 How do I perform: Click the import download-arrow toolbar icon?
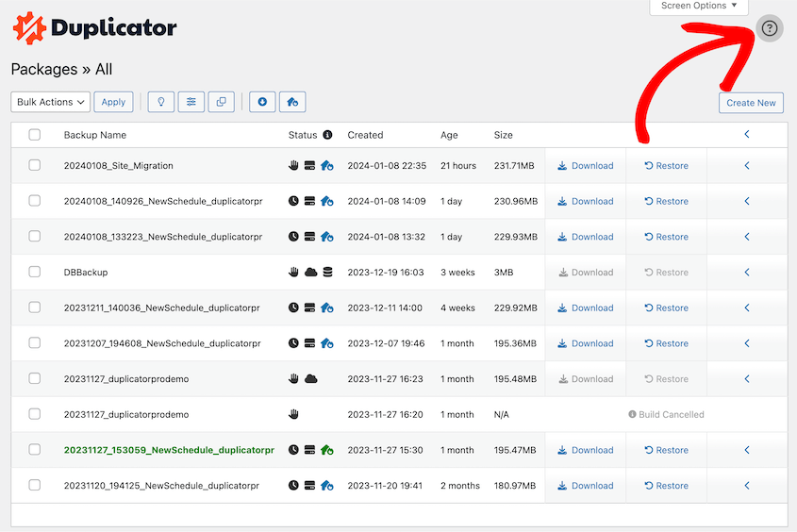pos(262,102)
